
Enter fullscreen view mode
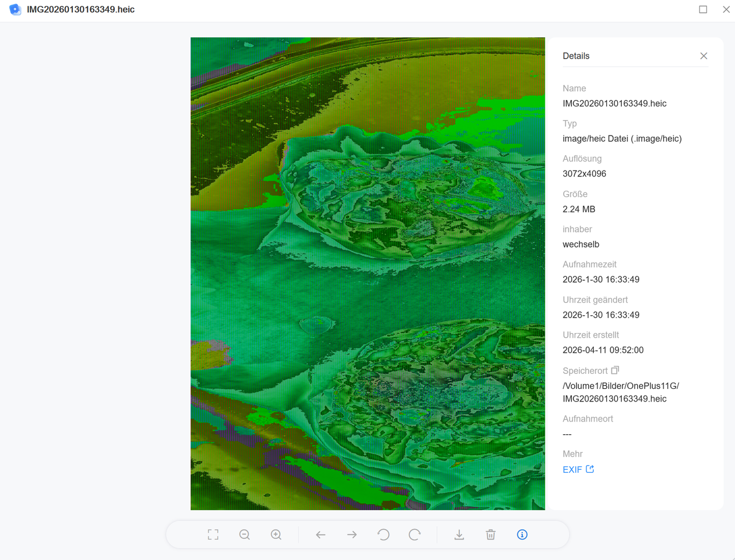click(213, 535)
